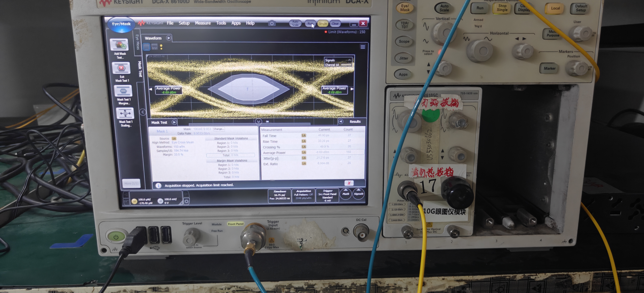Viewport: 644px width, 293px height.
Task: Click on-screen Clear button
Action: 335,24
